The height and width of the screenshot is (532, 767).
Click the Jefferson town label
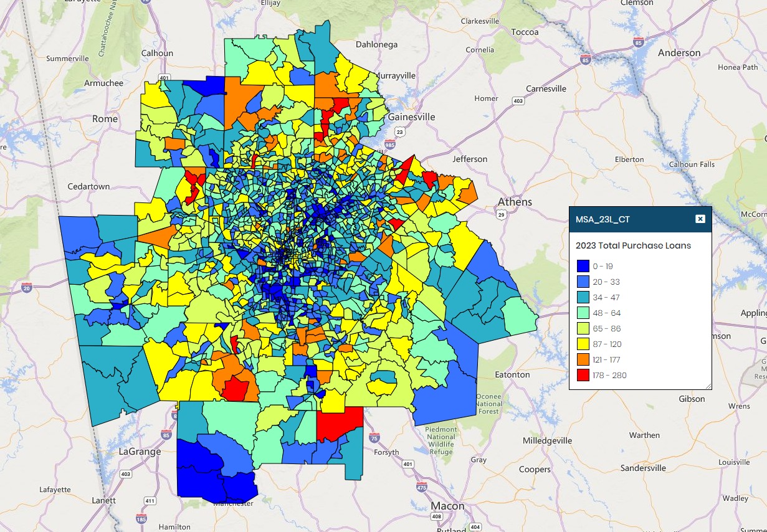(470, 159)
